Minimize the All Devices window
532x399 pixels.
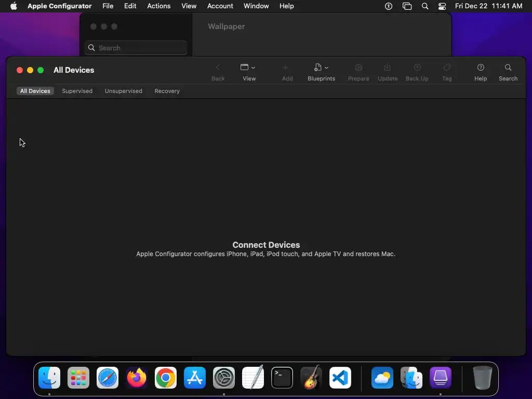[x=30, y=70]
